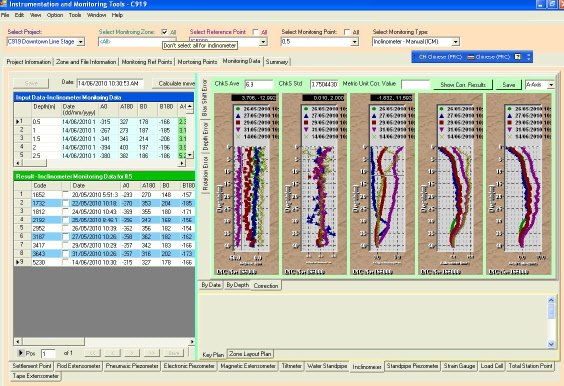Click the Calculate move button
Image resolution: width=564 pixels, height=386 pixels.
click(174, 83)
